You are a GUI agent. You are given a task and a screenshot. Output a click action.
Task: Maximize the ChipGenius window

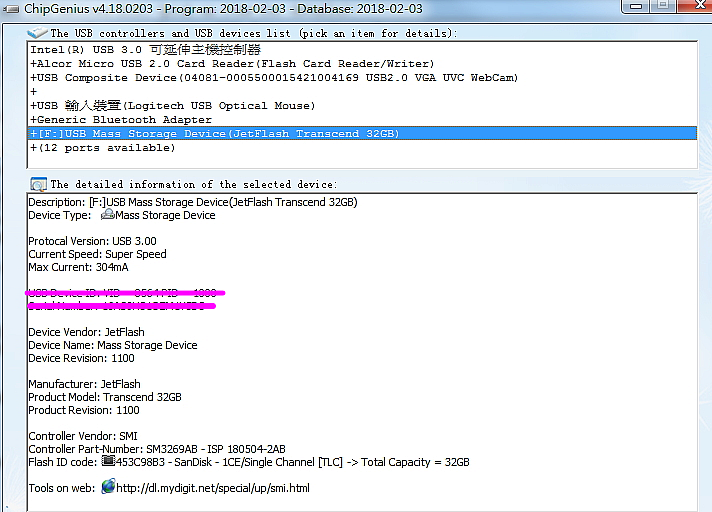(663, 6)
